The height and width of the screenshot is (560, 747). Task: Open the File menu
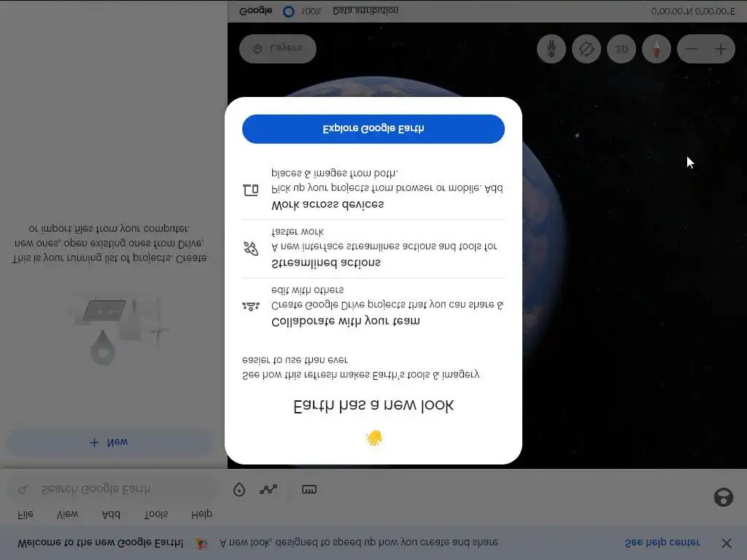point(26,514)
